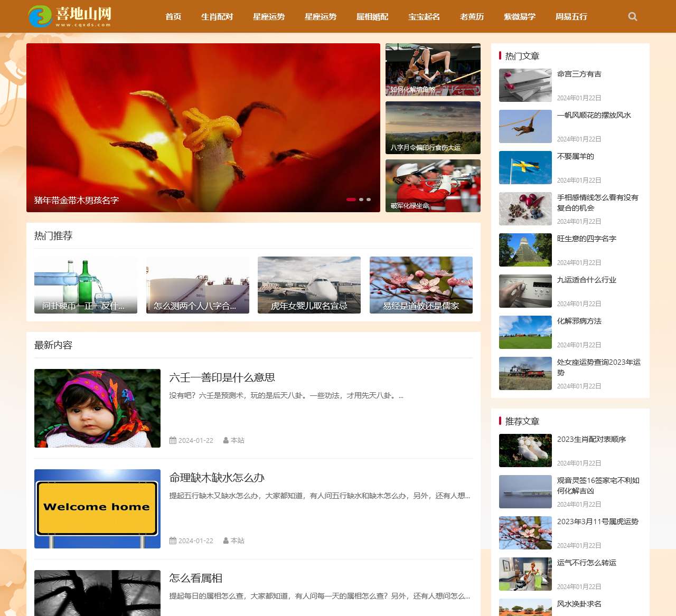Click the blossom thumbnail beside 2023年3月11号属虎运势
The height and width of the screenshot is (616, 676).
coord(525,533)
